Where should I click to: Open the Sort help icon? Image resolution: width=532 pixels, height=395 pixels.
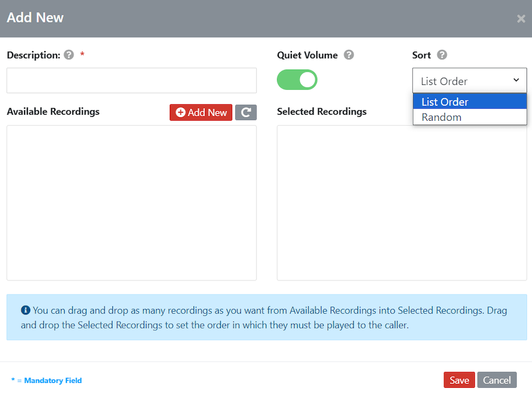(x=442, y=55)
